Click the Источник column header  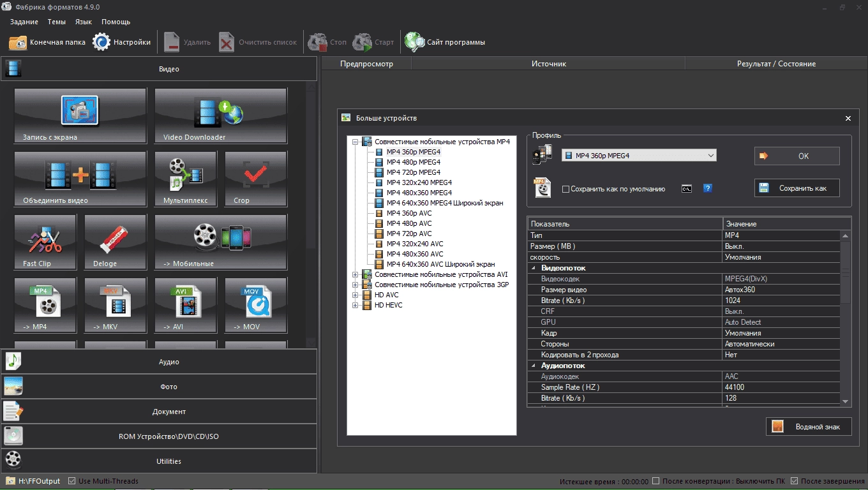(x=548, y=64)
